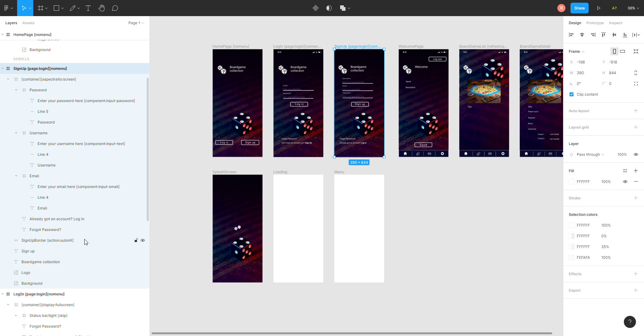The width and height of the screenshot is (644, 336).
Task: Select the Hand tool
Action: pos(101,8)
